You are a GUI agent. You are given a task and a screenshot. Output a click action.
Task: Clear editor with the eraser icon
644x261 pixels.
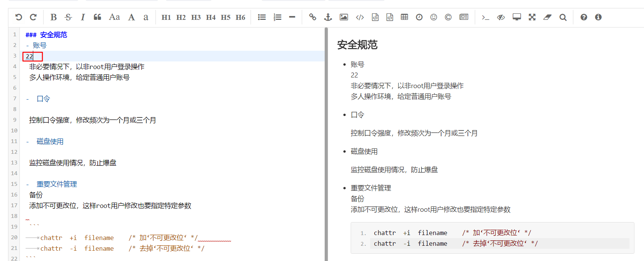coord(547,17)
